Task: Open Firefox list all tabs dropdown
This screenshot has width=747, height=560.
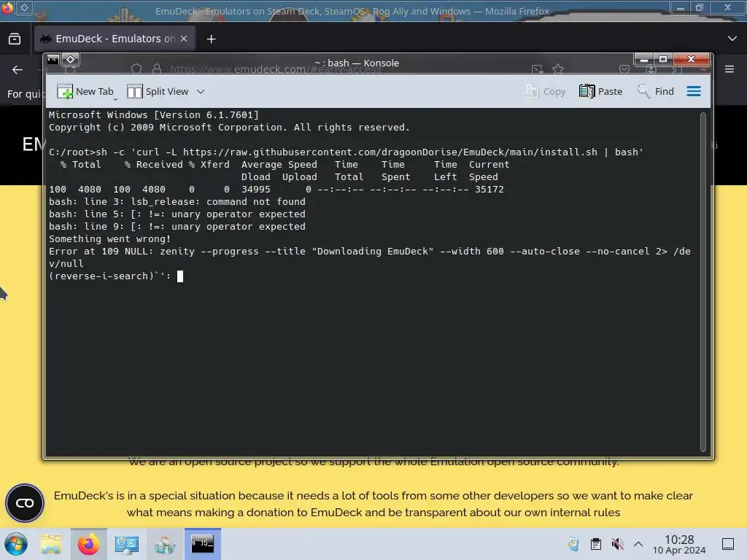Action: (732, 39)
